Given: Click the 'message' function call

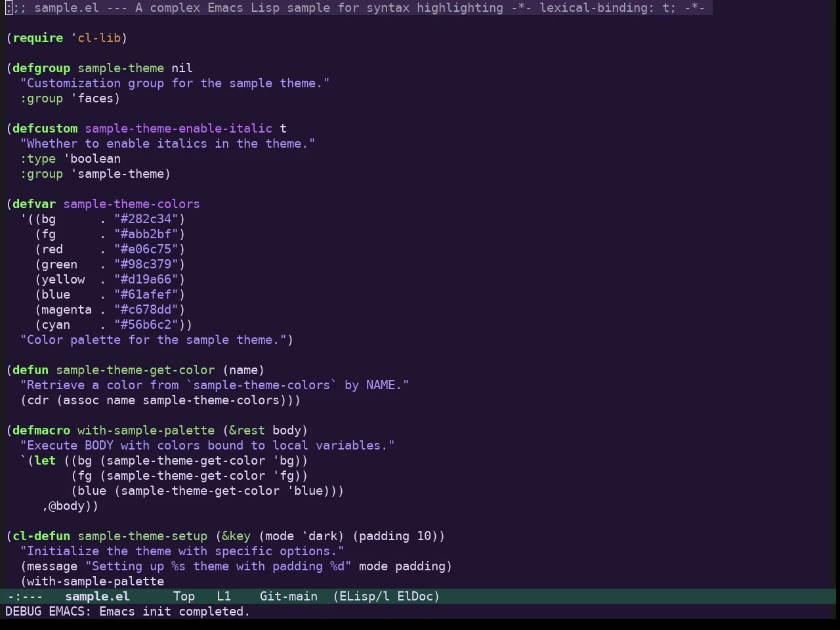Looking at the screenshot, I should click(52, 566).
